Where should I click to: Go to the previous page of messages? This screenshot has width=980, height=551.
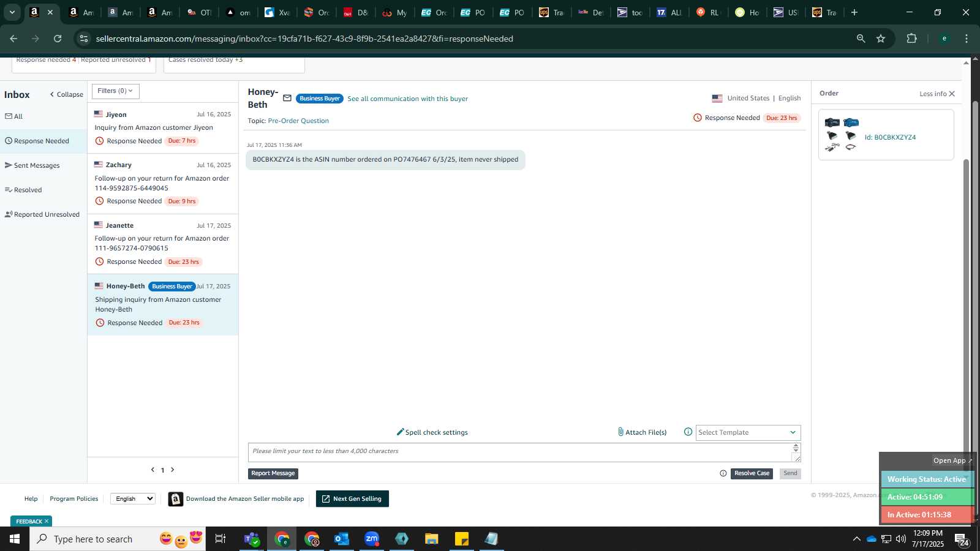coord(153,470)
